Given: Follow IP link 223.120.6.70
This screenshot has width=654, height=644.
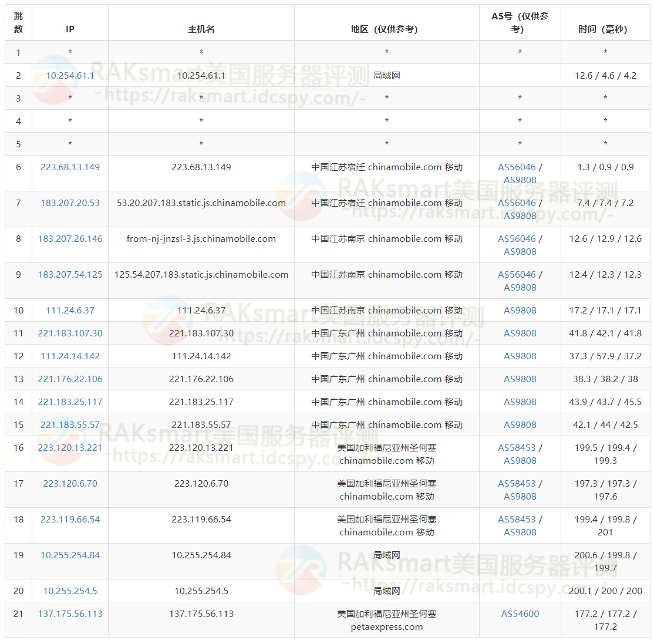Looking at the screenshot, I should pyautogui.click(x=70, y=484).
